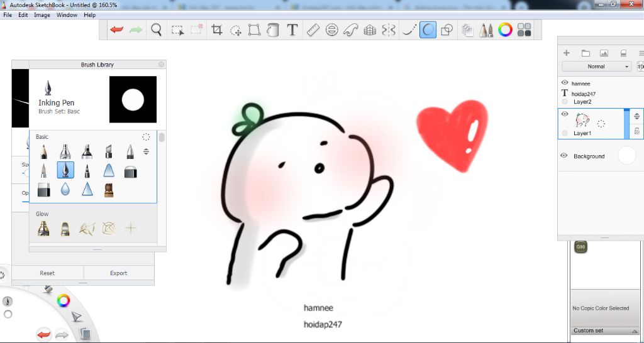The image size is (644, 343).
Task: Select the Airbrush in Basic set
Action: pos(65,151)
